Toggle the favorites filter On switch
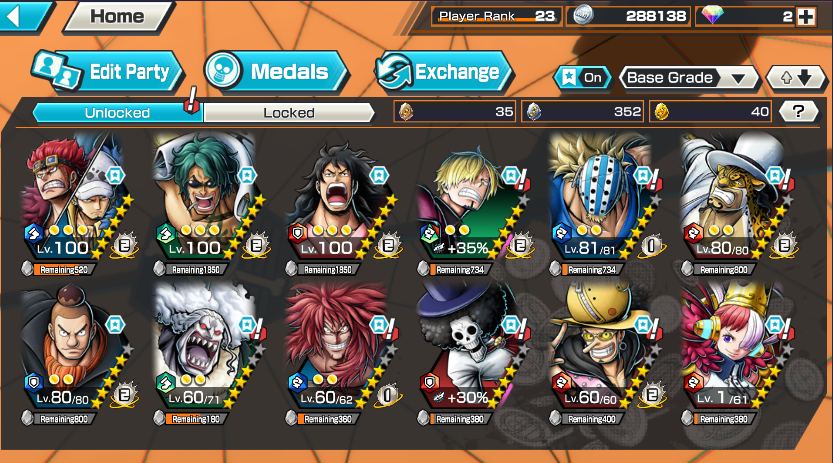Image resolution: width=833 pixels, height=463 pixels. tap(582, 78)
